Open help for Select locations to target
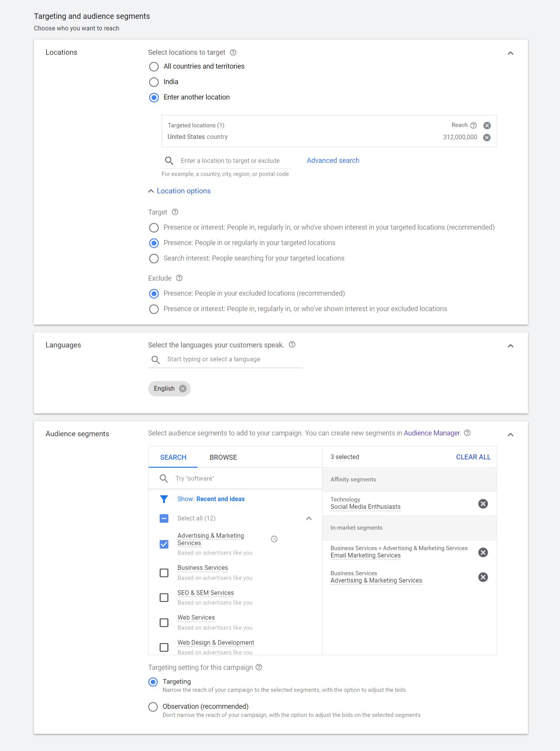This screenshot has height=751, width=560. (233, 53)
